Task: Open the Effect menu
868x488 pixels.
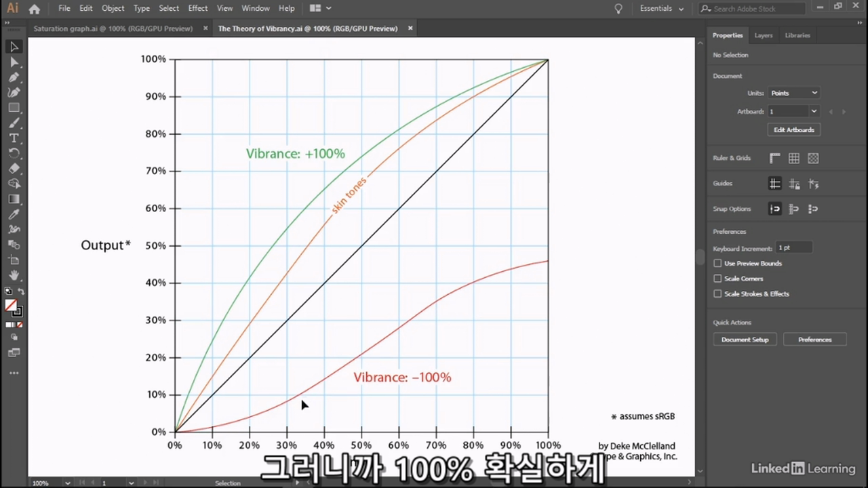Action: (198, 9)
